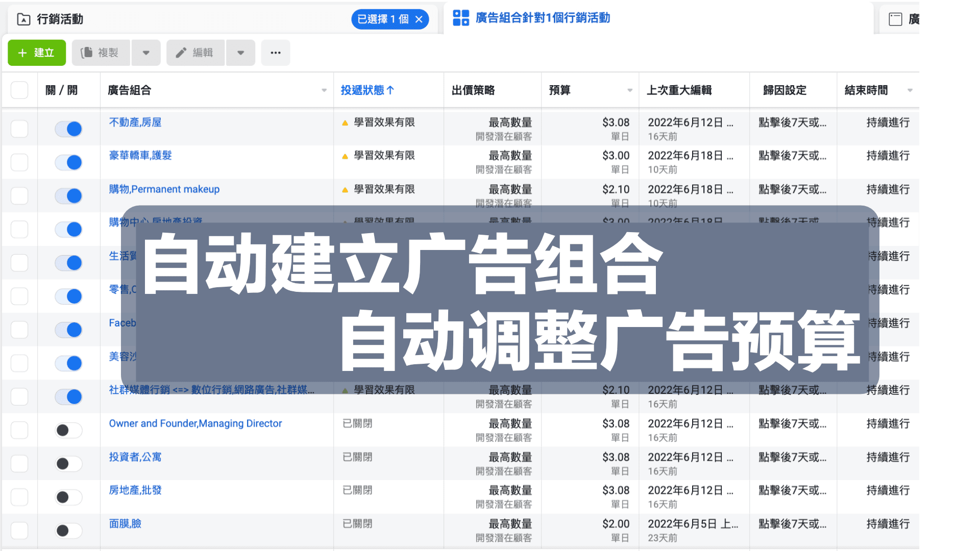Select checkbox for 面膜,臉 row

pyautogui.click(x=19, y=531)
